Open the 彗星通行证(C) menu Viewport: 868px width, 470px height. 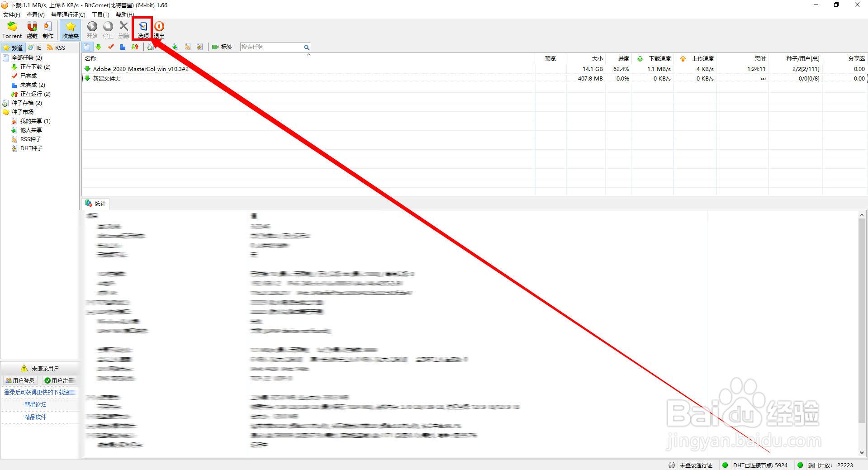68,15
